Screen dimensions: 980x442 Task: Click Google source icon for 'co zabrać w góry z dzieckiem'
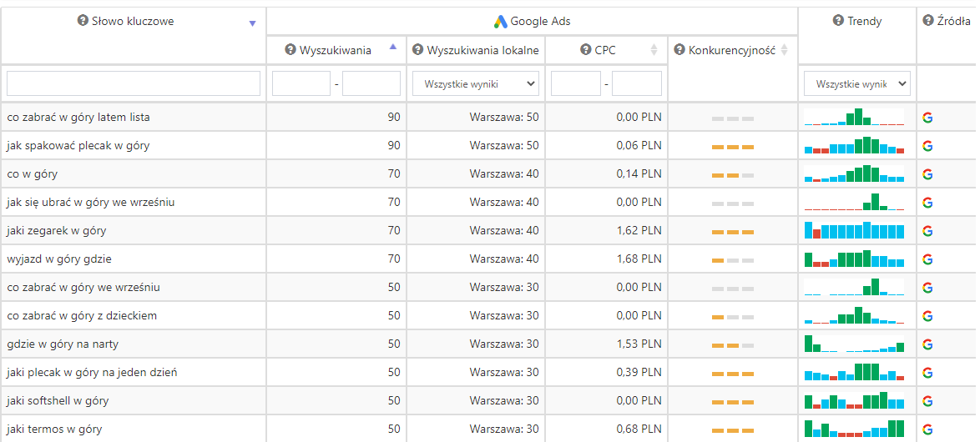(927, 316)
